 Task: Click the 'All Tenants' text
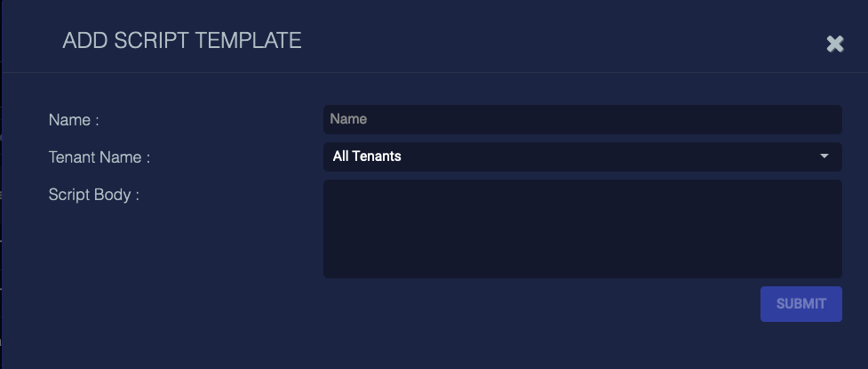point(367,156)
